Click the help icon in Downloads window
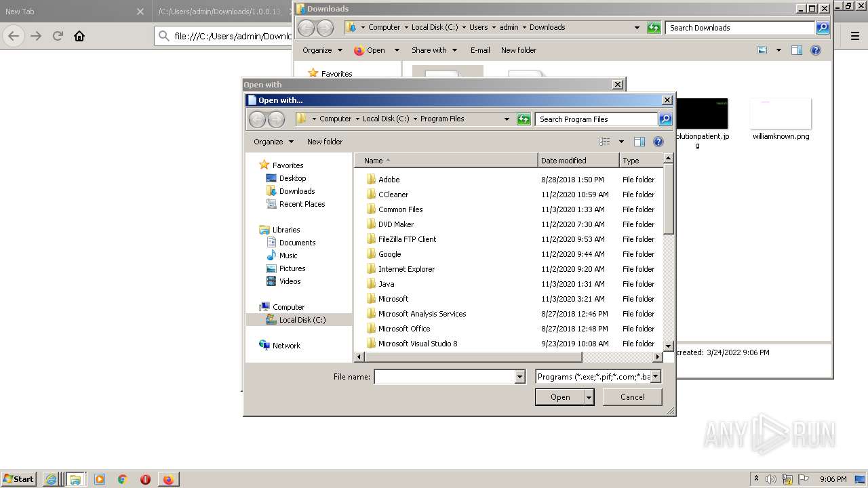This screenshot has width=868, height=488. [x=816, y=50]
